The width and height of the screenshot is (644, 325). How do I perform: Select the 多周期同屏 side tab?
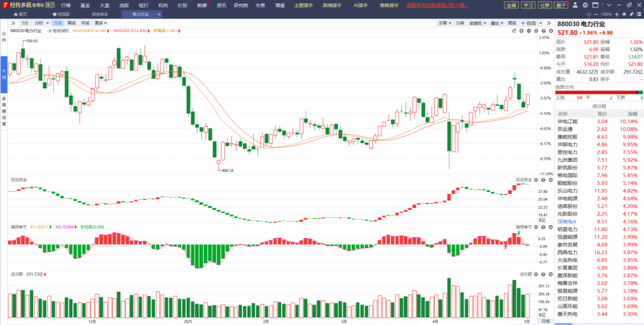[4, 111]
